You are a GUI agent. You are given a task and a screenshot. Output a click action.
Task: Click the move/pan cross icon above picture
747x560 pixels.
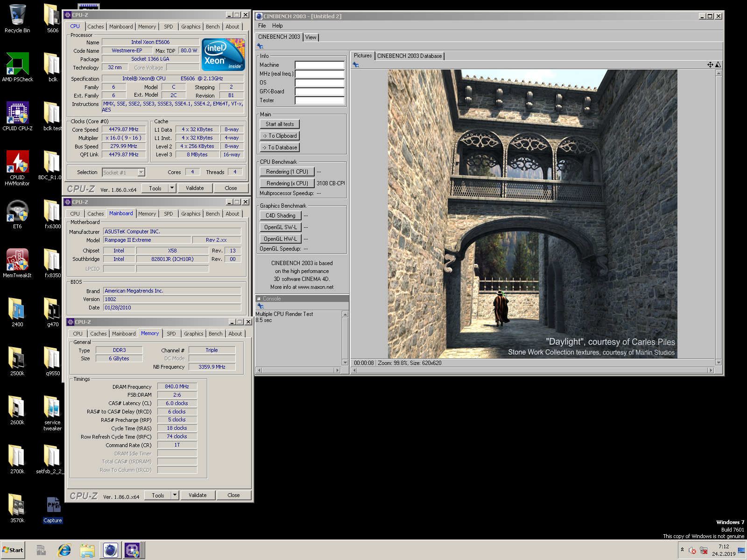[710, 65]
